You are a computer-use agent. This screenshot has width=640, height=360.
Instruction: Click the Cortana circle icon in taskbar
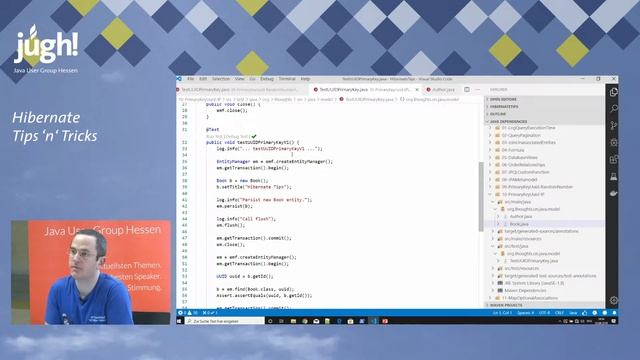(270, 321)
